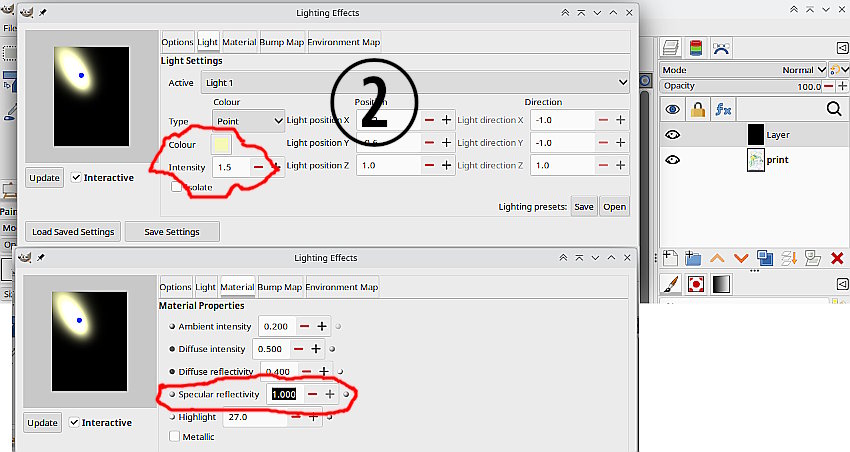
Task: Click the fx effects column header icon
Action: pyautogui.click(x=723, y=110)
